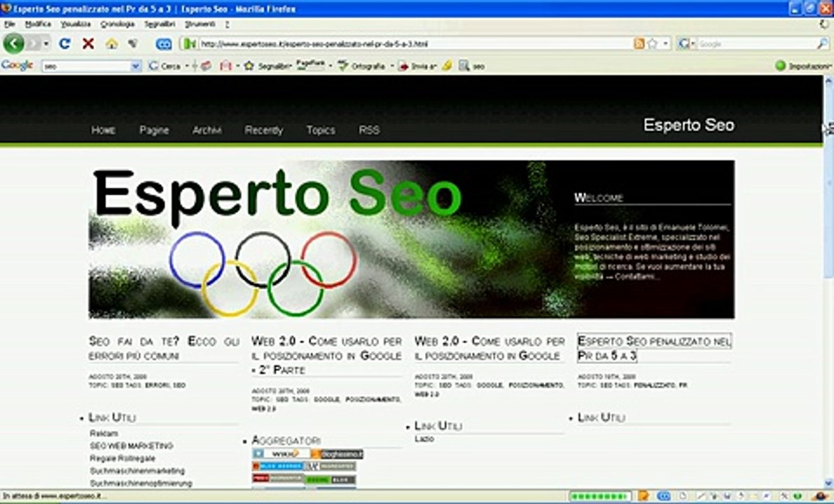Open dropdown arrow beside bookmark star
Viewport: 834px width, 504px height.
[x=665, y=43]
